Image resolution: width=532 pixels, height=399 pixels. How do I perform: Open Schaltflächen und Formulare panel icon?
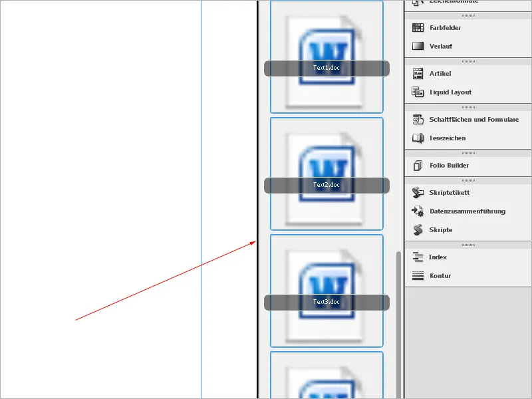(418, 120)
